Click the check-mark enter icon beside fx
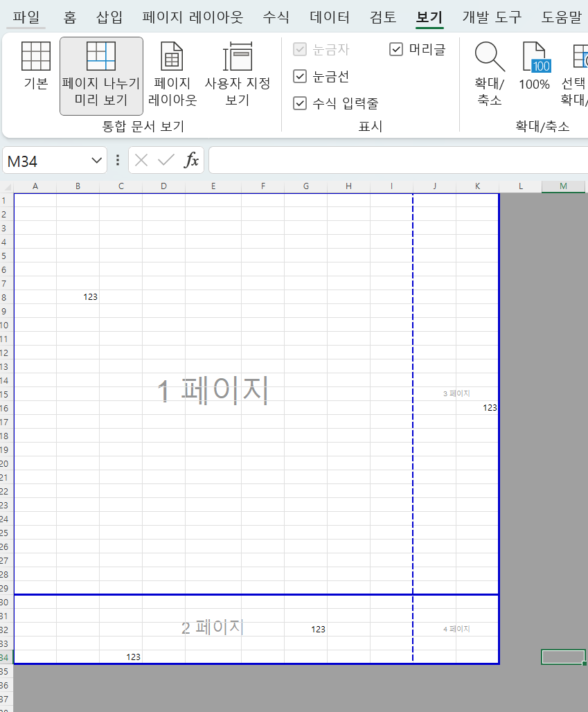Image resolution: width=588 pixels, height=712 pixels. [166, 160]
